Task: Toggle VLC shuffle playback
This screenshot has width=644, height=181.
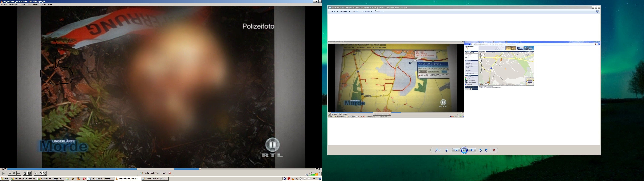Action: (x=45, y=173)
